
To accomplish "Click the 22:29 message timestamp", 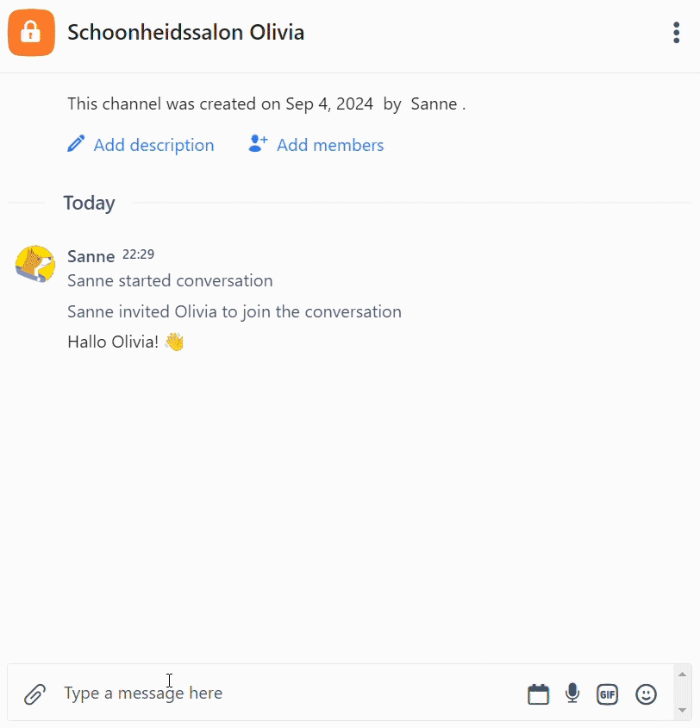I will click(x=138, y=254).
